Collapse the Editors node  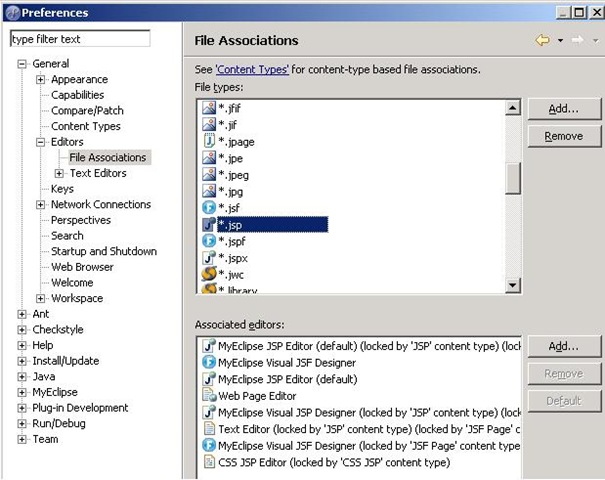point(40,142)
